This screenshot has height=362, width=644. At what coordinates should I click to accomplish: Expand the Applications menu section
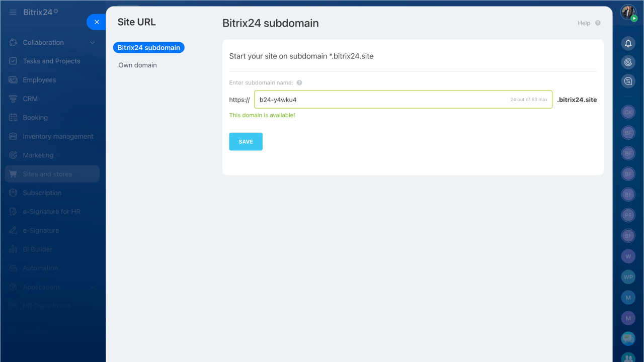[92, 287]
